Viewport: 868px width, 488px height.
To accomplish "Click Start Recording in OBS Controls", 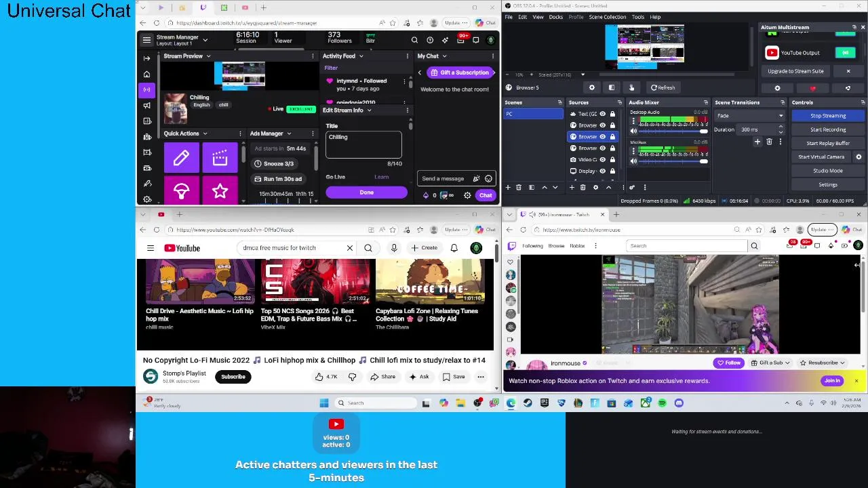I will coord(828,129).
